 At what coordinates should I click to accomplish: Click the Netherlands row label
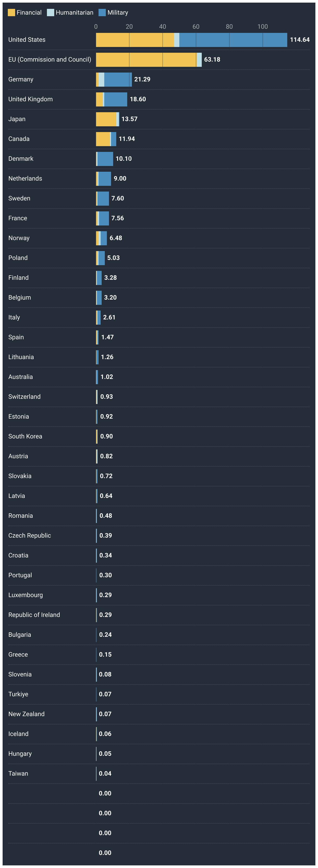coord(25,179)
